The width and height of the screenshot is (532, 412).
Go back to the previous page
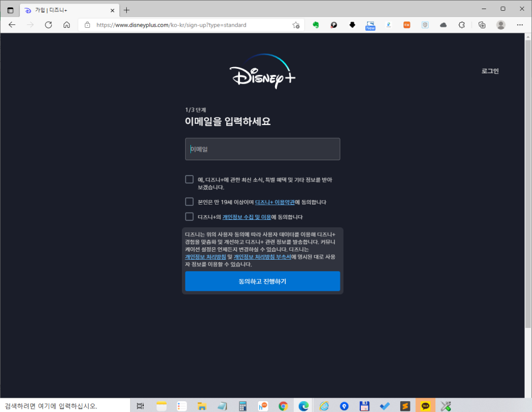[x=12, y=25]
